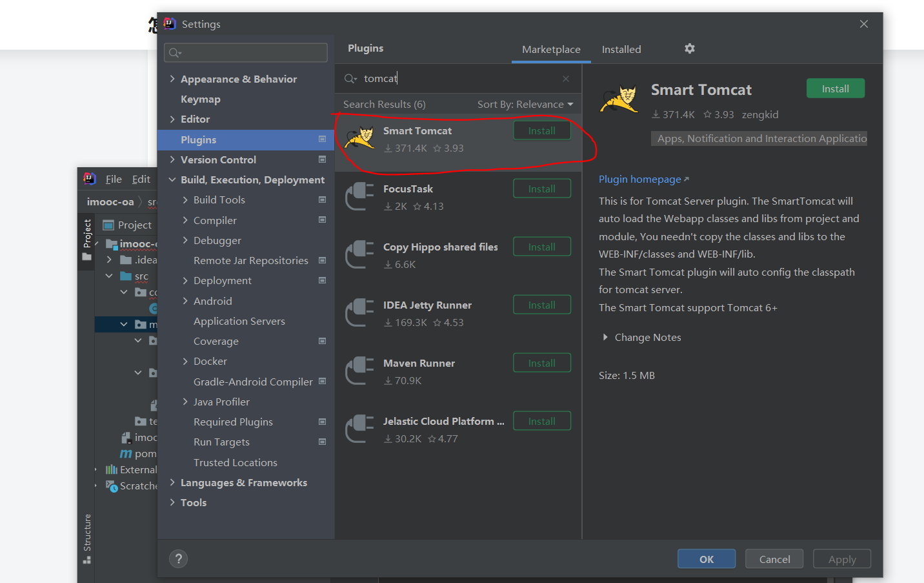Viewport: 924px width, 583px height.
Task: Expand Change Notes disclosure triangle
Action: pyautogui.click(x=605, y=337)
